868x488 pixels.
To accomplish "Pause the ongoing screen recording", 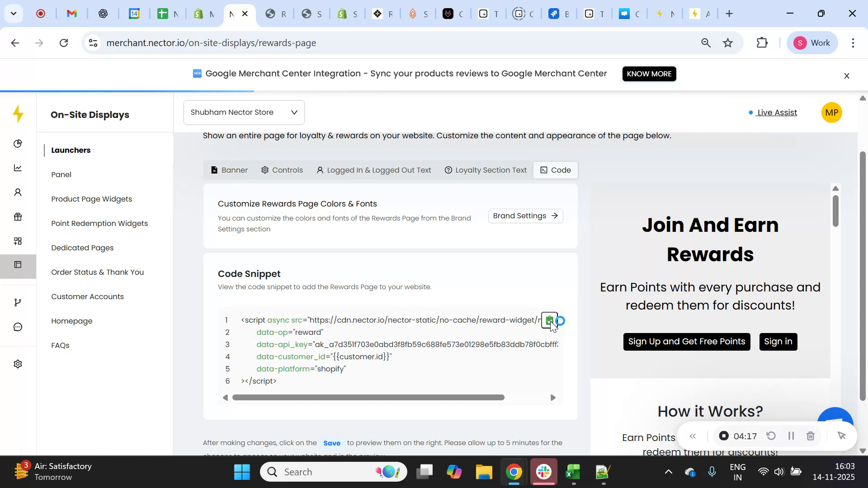I will (791, 436).
